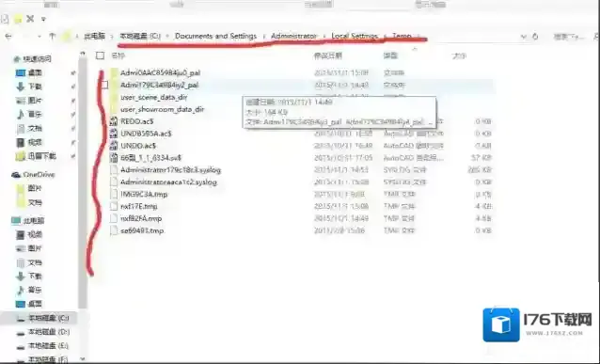Select the nxf82FA.tmp file

(x=141, y=218)
